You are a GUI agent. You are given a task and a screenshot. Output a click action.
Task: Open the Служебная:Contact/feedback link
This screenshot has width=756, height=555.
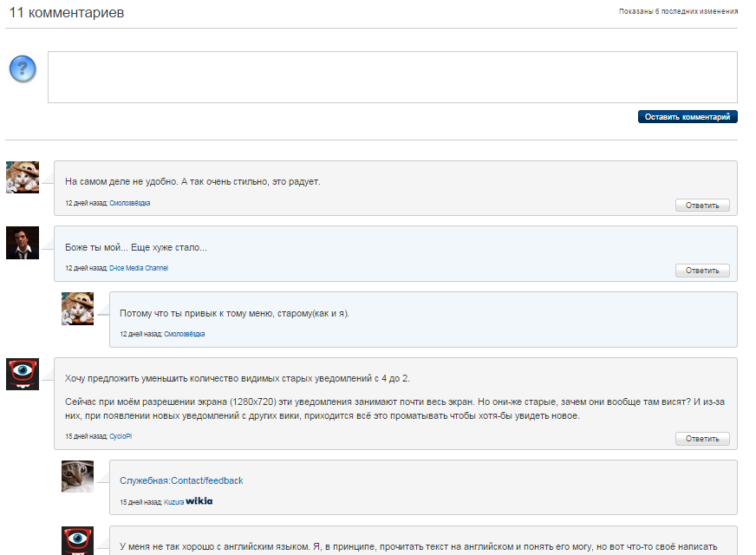[x=181, y=480]
